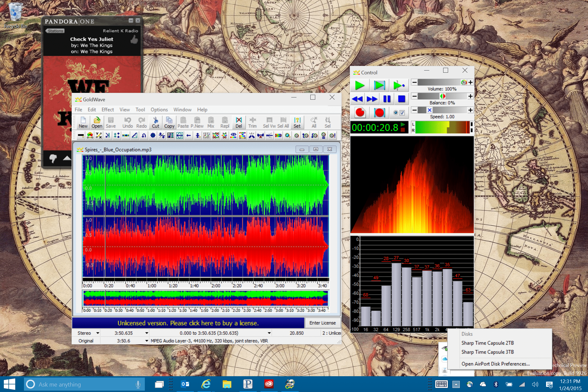Open the Tool menu
588x392 pixels.
click(x=140, y=109)
